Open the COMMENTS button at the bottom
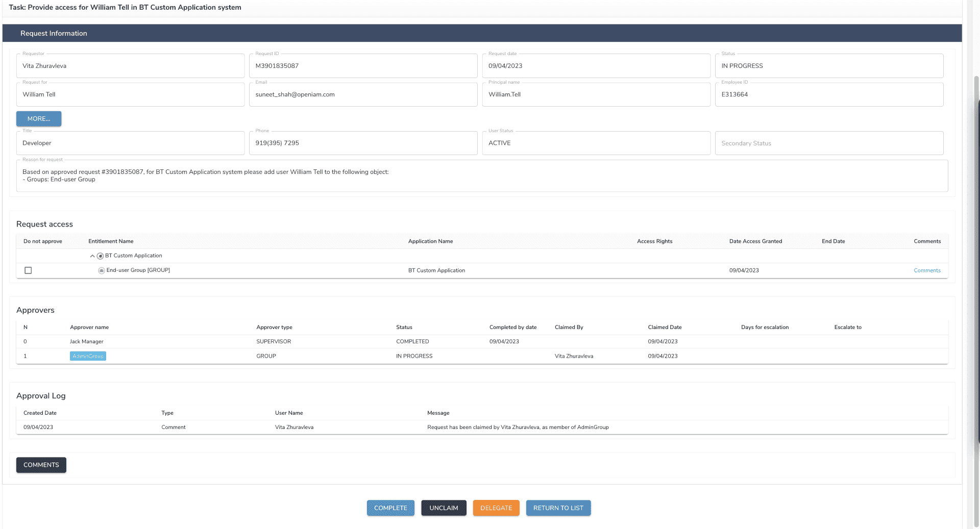 tap(41, 465)
